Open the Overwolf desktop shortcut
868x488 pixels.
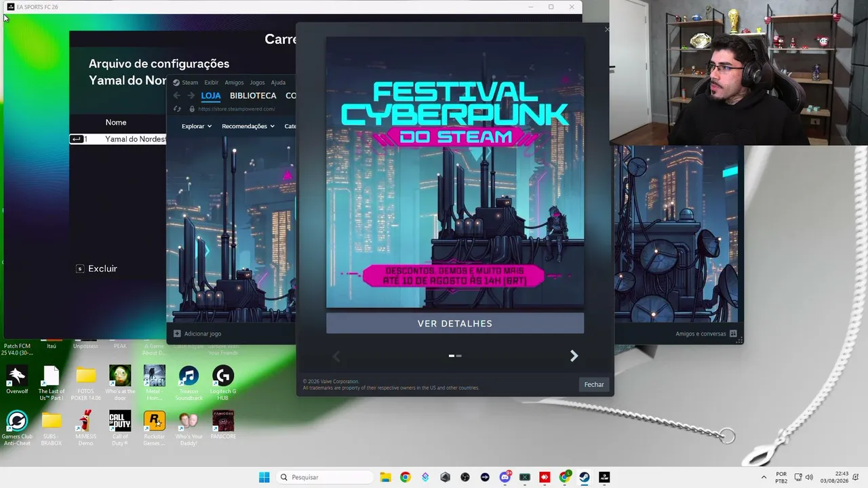(x=17, y=380)
